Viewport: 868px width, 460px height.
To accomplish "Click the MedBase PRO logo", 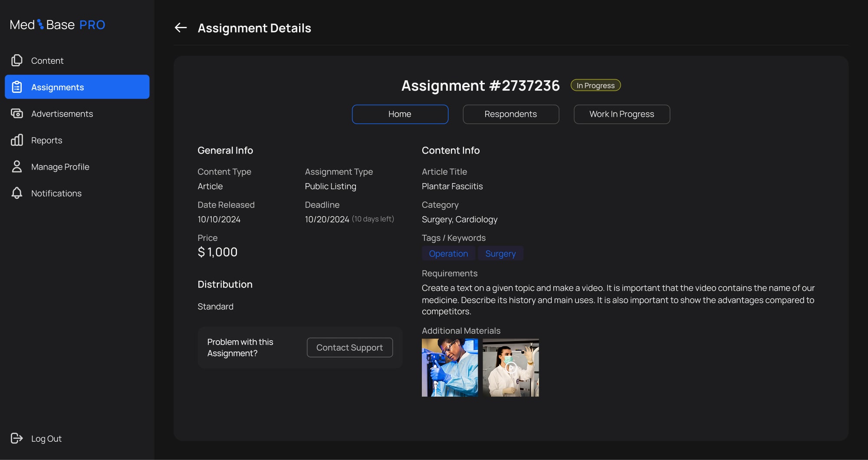I will click(x=57, y=25).
